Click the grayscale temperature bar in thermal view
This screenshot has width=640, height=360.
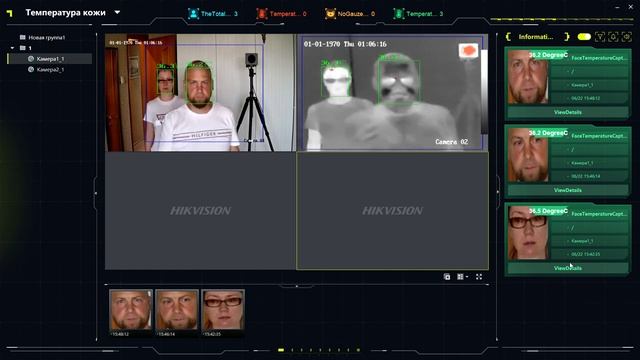pyautogui.click(x=484, y=92)
